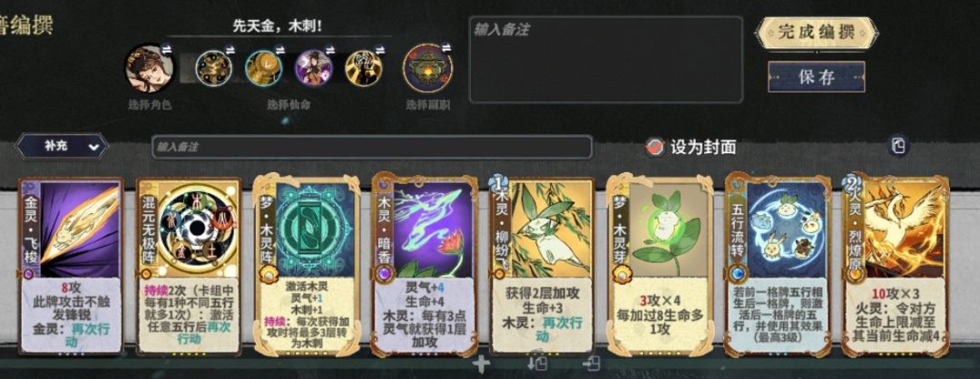Click the copy icon right of 设为封面
The image size is (980, 379).
point(898,147)
